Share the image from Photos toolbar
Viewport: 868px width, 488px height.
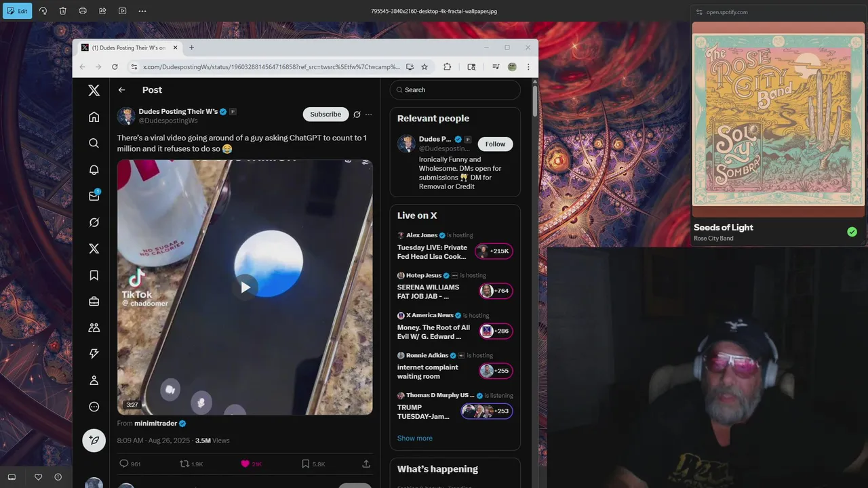coord(102,11)
